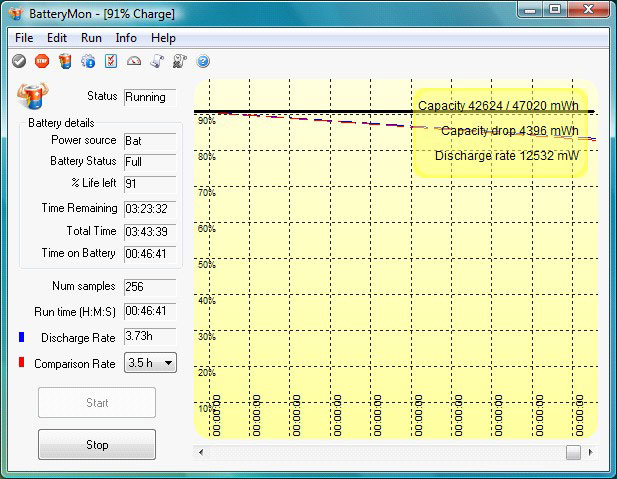Click the Time Remaining label
Image resolution: width=617 pixels, height=479 pixels.
79,208
